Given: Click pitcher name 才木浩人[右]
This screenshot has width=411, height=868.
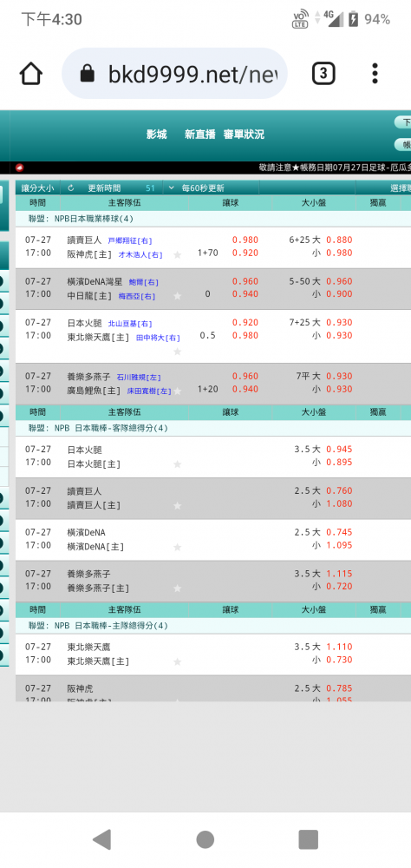Looking at the screenshot, I should [140, 254].
